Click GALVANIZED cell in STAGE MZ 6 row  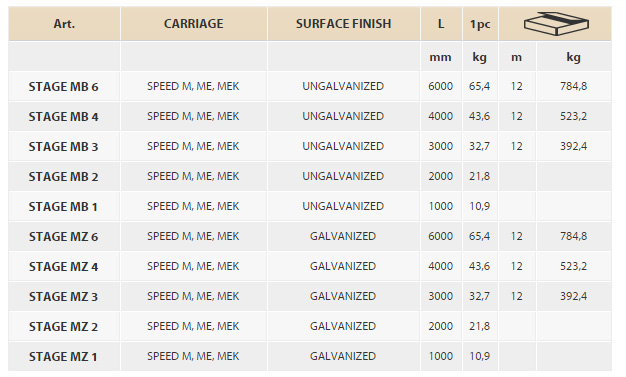[343, 236]
